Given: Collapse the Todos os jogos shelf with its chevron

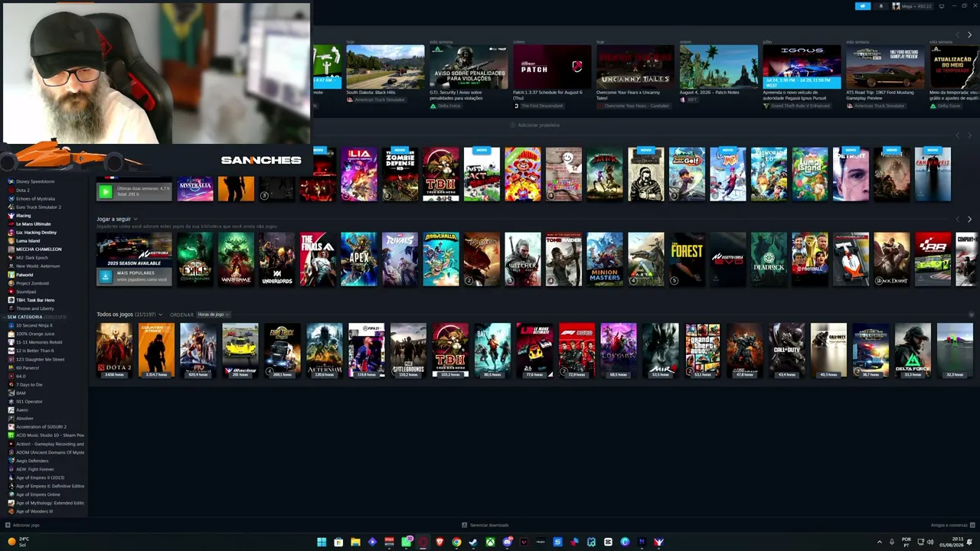Looking at the screenshot, I should 971,315.
